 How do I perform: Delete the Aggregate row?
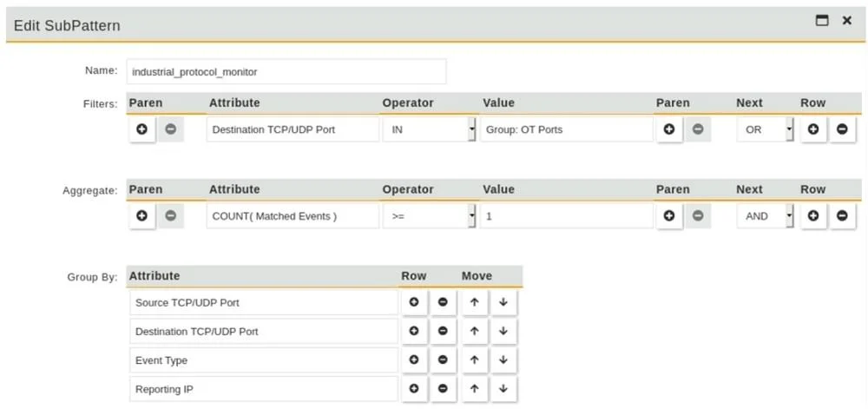tap(841, 216)
